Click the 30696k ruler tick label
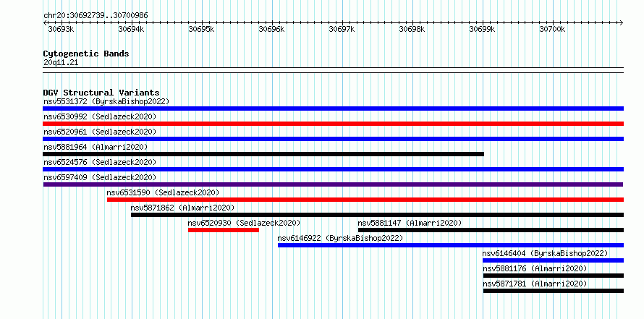Viewport: 644px width, 319px height. (271, 29)
